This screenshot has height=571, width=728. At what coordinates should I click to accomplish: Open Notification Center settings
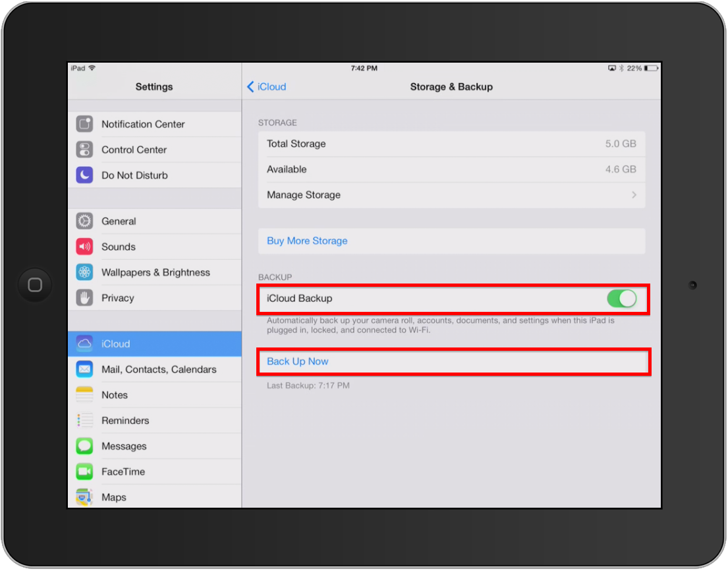point(155,124)
